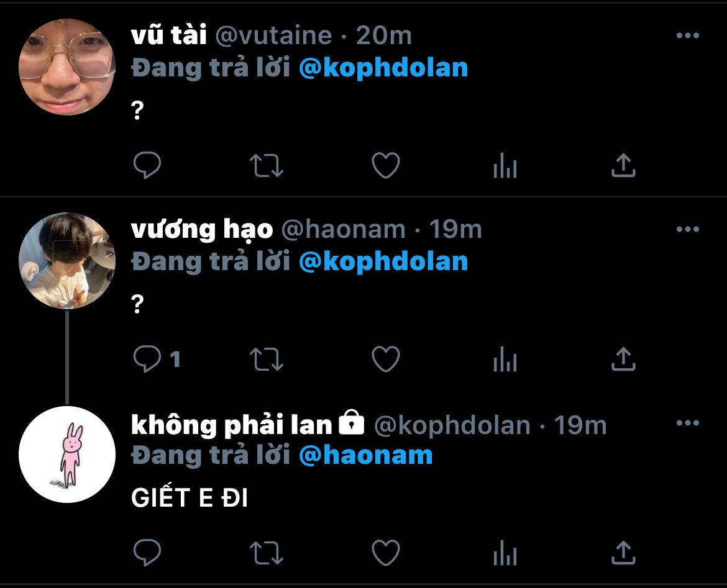Viewport: 727px width, 588px height.
Task: View analytics on the GIẾT E ĐI tweet
Action: (x=505, y=553)
